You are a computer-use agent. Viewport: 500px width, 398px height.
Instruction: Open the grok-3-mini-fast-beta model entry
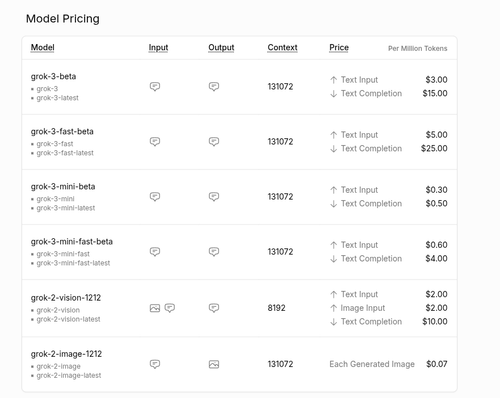click(72, 242)
